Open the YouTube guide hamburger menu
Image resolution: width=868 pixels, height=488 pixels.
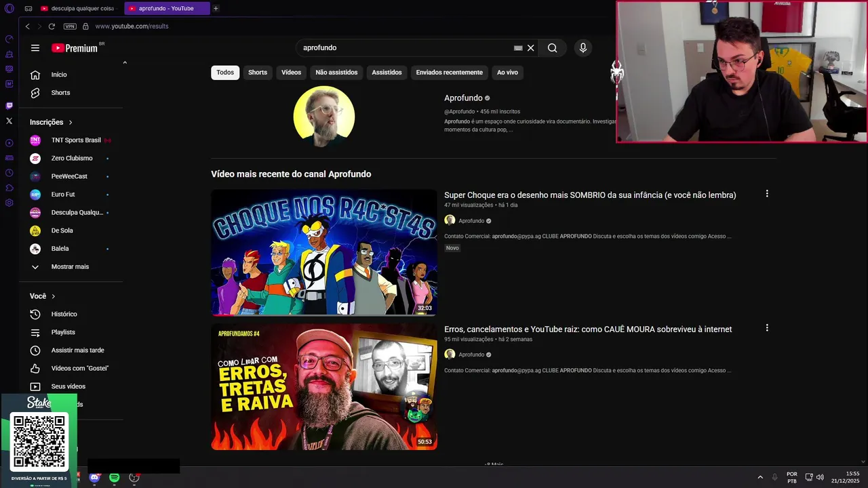click(35, 48)
